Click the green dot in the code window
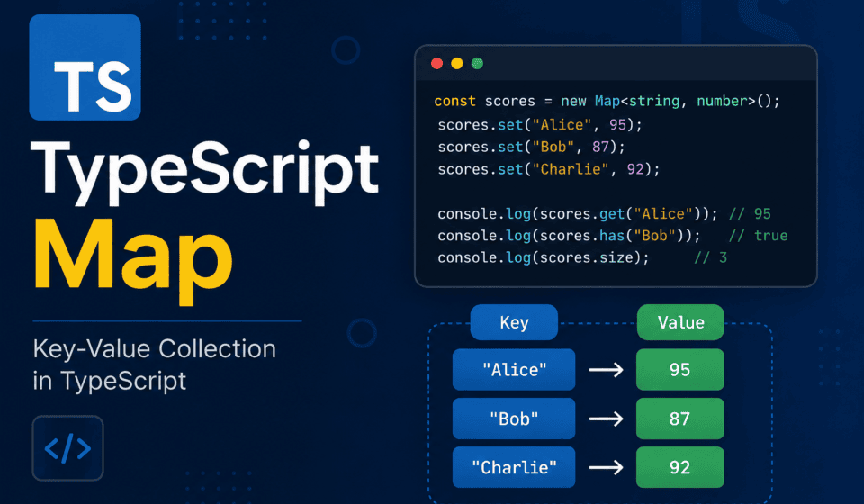The width and height of the screenshot is (864, 504). point(477,63)
